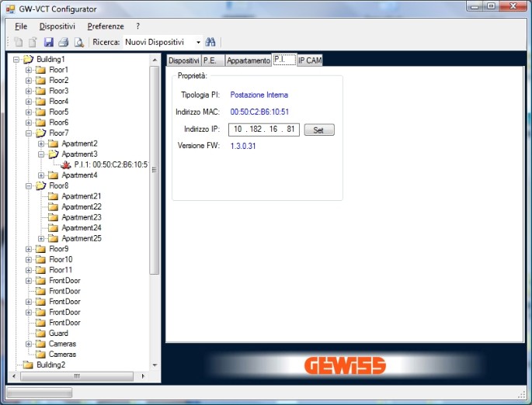
Task: Select the Apartment23 tree item
Action: click(82, 217)
